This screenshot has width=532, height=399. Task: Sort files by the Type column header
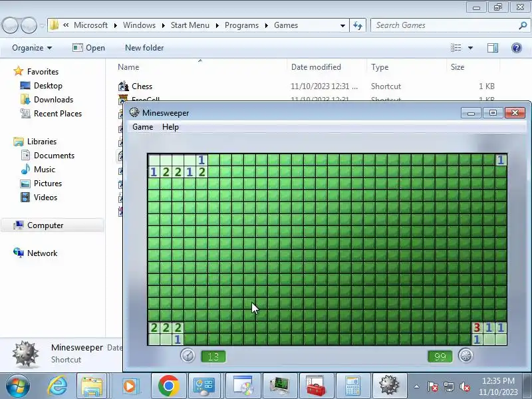380,67
